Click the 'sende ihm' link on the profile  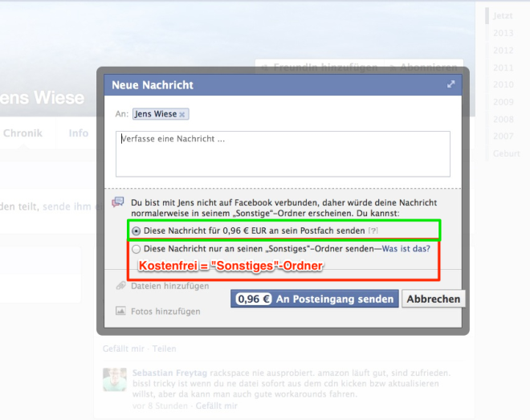point(67,206)
